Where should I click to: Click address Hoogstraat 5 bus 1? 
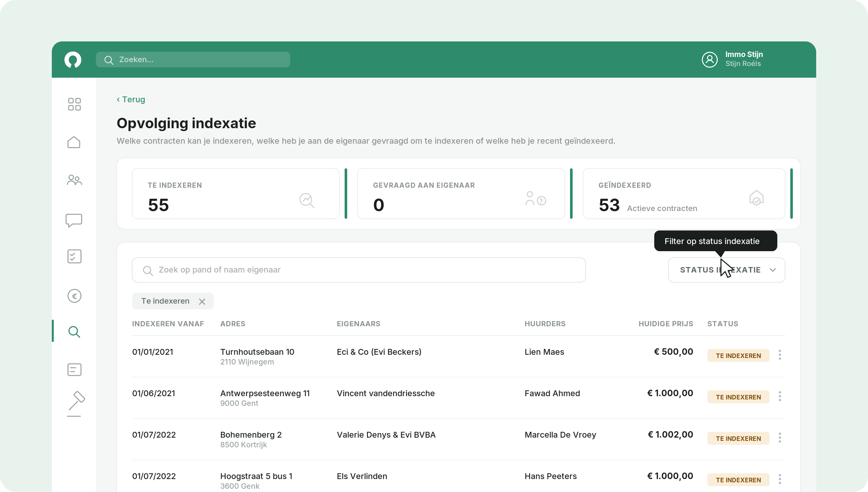[x=256, y=476]
